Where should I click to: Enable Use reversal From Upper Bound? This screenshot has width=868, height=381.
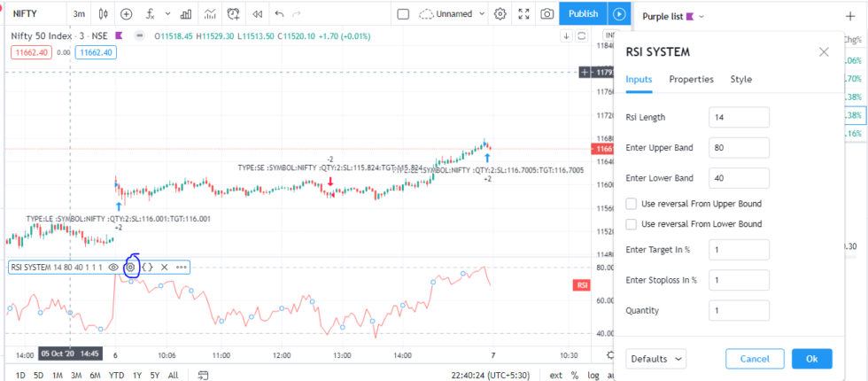point(632,203)
